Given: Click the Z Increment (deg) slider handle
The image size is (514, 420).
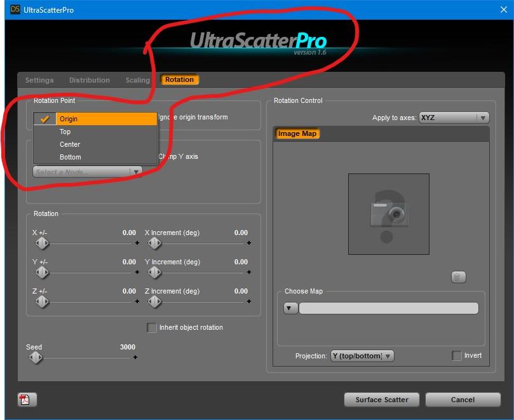Looking at the screenshot, I should click(154, 302).
